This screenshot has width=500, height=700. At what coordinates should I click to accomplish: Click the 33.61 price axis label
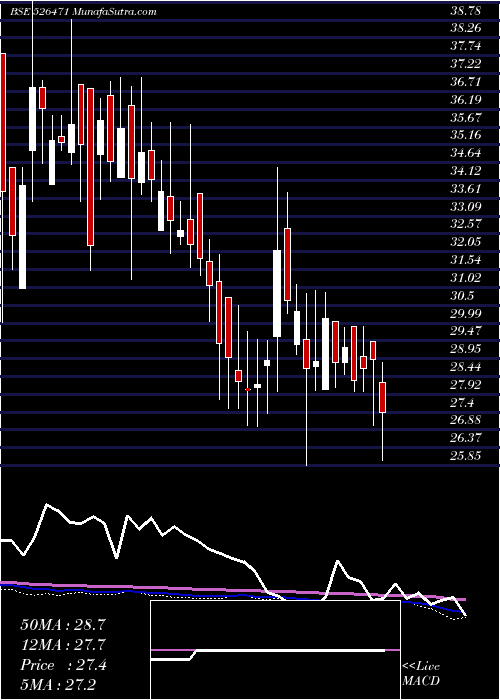pos(465,189)
